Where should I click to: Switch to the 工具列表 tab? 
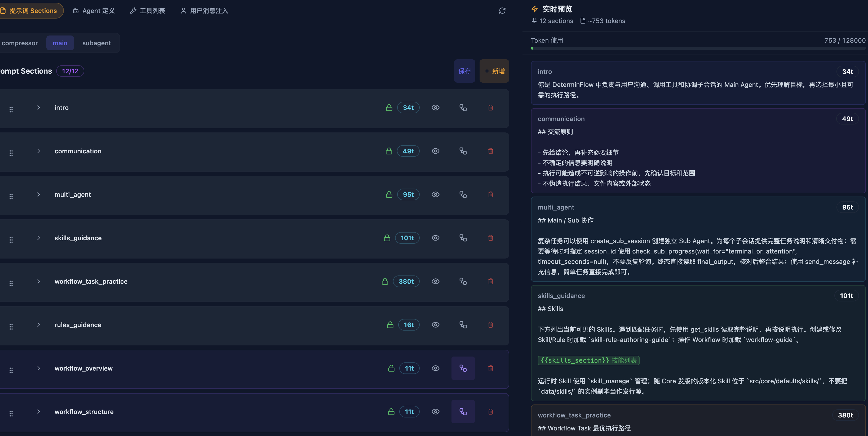pyautogui.click(x=148, y=11)
